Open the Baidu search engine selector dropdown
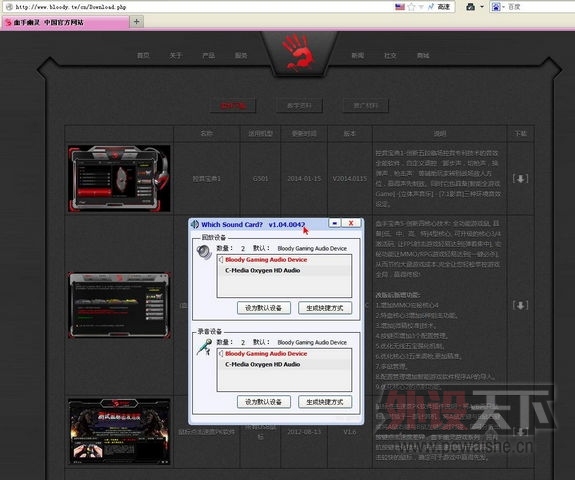Viewport: 575px width, 480px height. click(x=498, y=7)
